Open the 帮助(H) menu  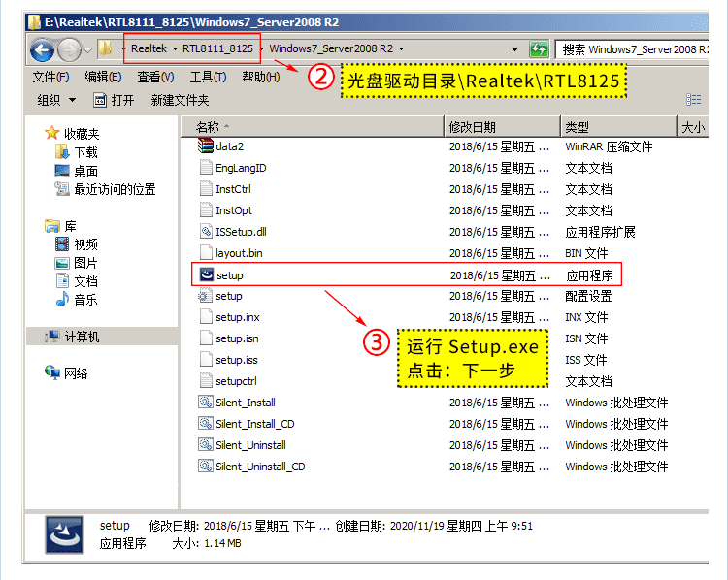point(261,77)
